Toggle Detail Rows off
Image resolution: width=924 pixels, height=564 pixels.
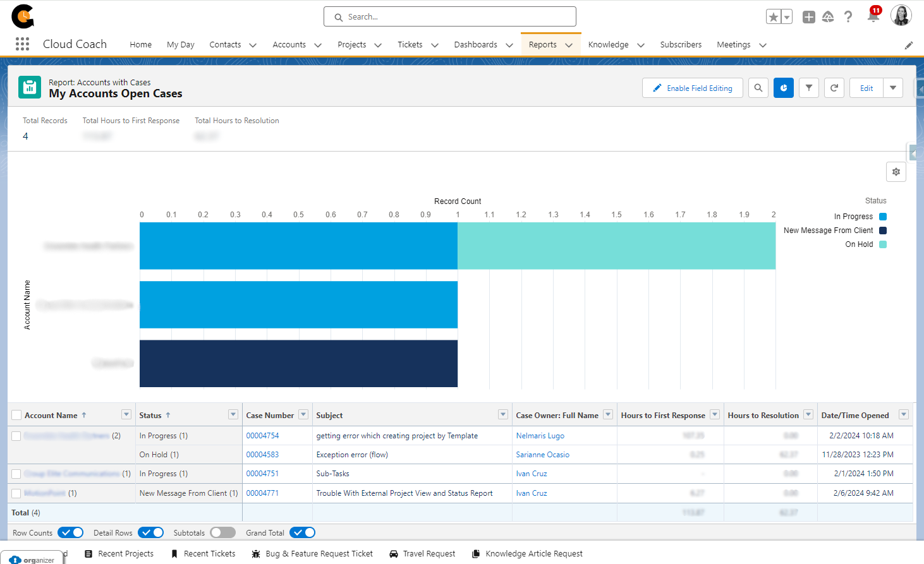point(150,532)
